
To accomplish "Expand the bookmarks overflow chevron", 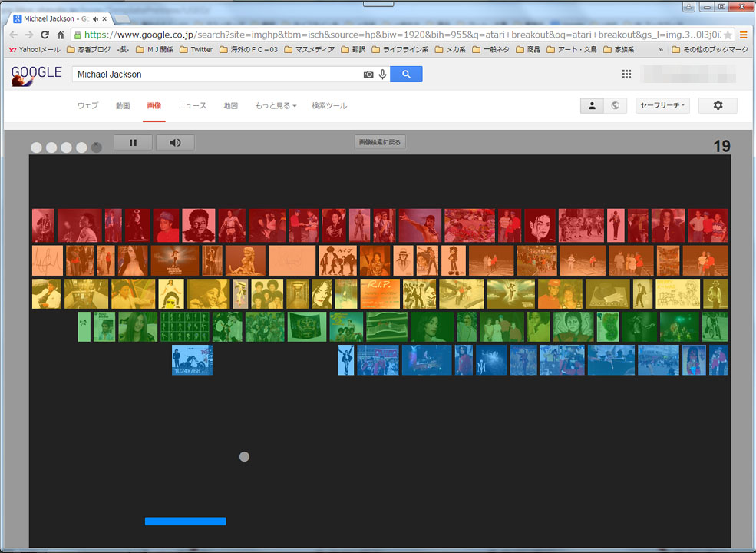I will pos(661,50).
